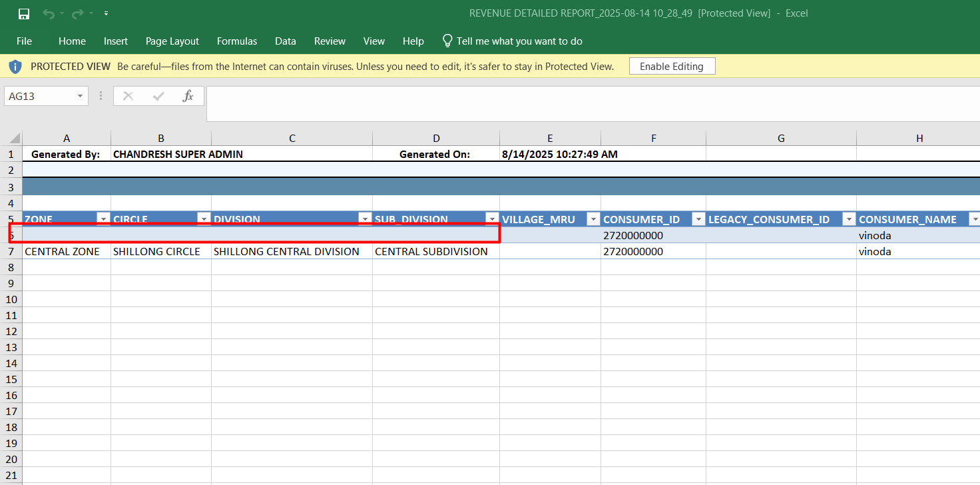Image resolution: width=980 pixels, height=485 pixels.
Task: Click the formula bar Enter checkmark icon
Action: click(158, 96)
